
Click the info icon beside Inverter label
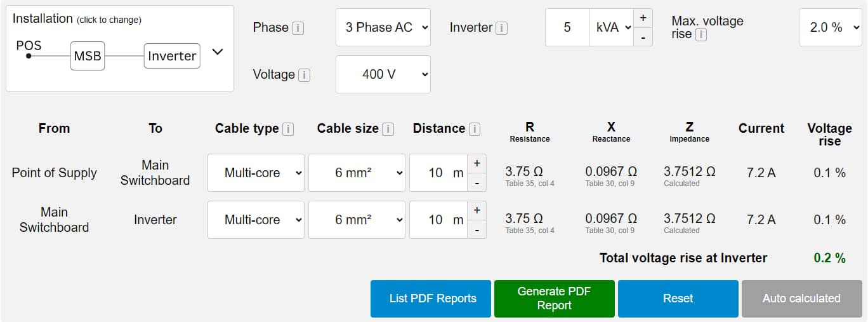tap(501, 28)
